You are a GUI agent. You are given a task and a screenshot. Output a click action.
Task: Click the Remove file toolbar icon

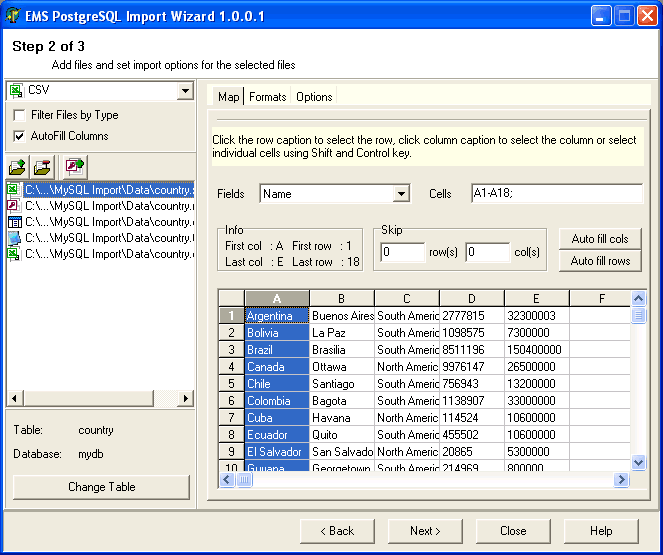[42, 167]
